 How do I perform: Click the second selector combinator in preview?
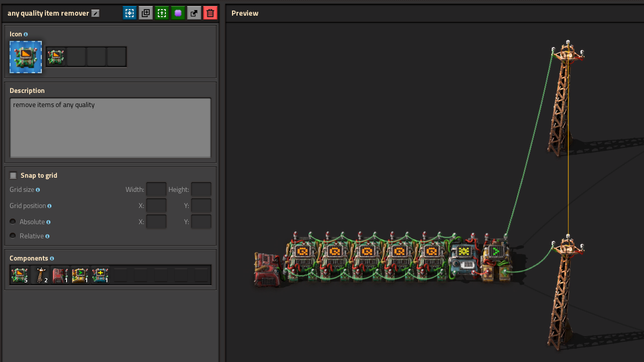[334, 257]
